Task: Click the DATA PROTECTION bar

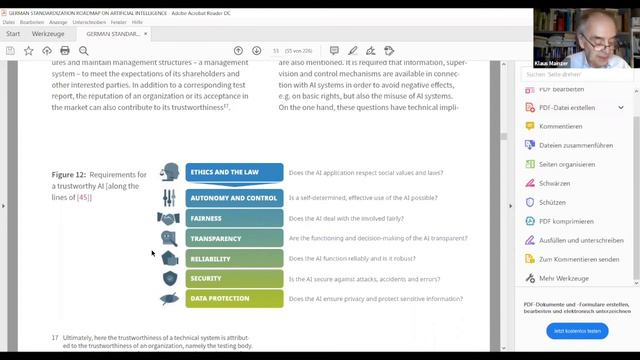Action: [x=234, y=298]
